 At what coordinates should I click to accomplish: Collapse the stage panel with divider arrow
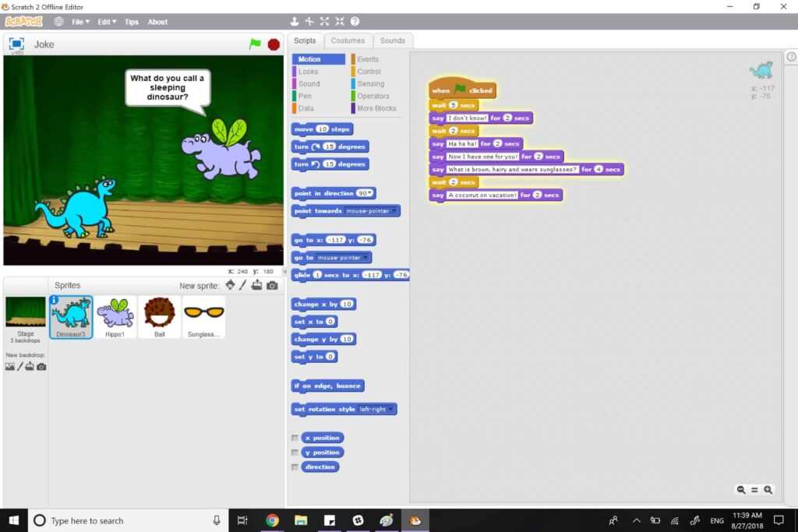point(284,272)
